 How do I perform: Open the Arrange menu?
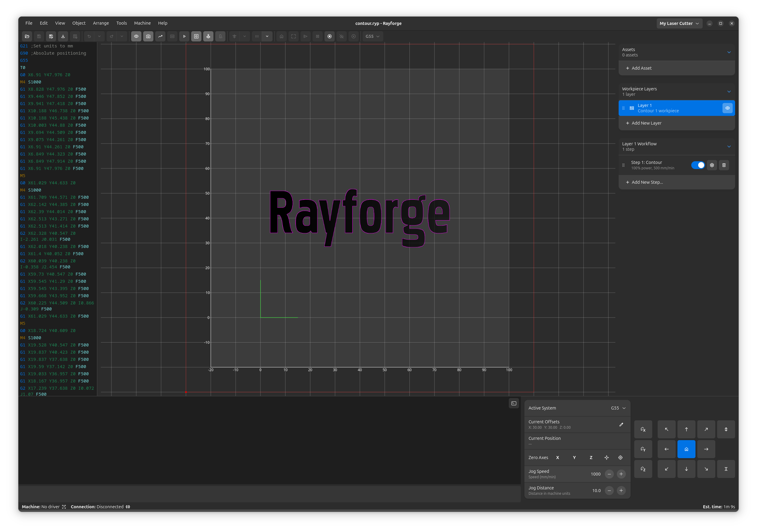pyautogui.click(x=101, y=23)
